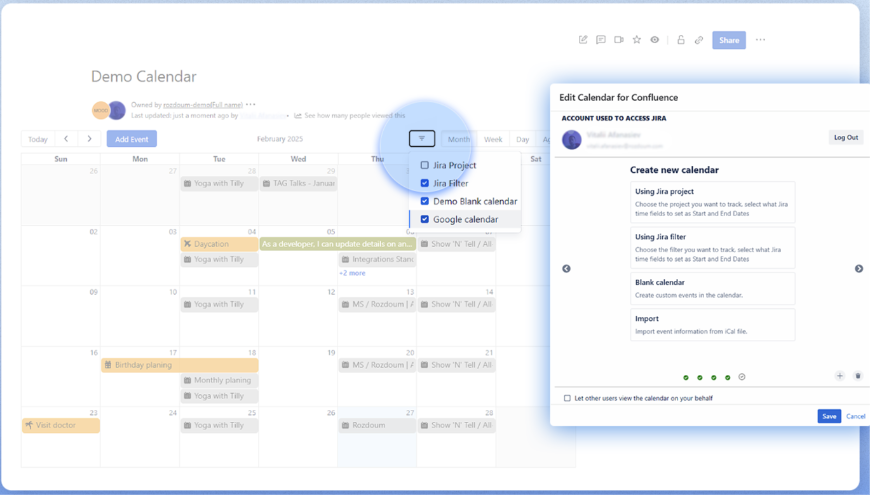Delete calendar with the trash icon
This screenshot has height=495, width=870.
858,376
